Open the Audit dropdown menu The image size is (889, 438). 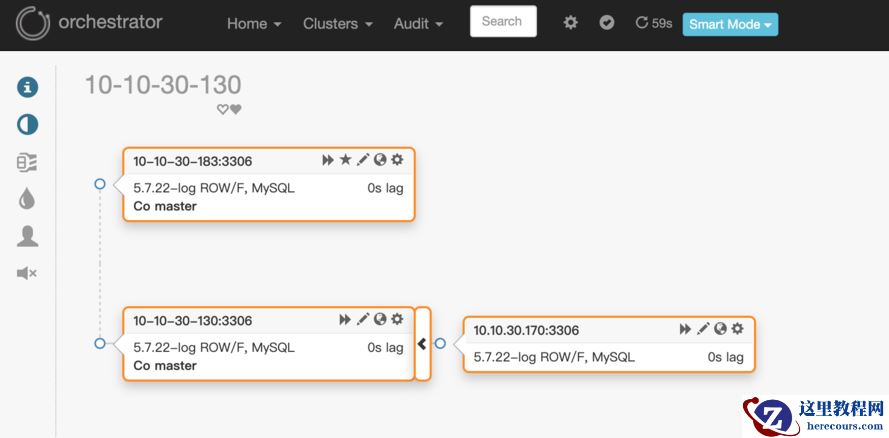(418, 24)
